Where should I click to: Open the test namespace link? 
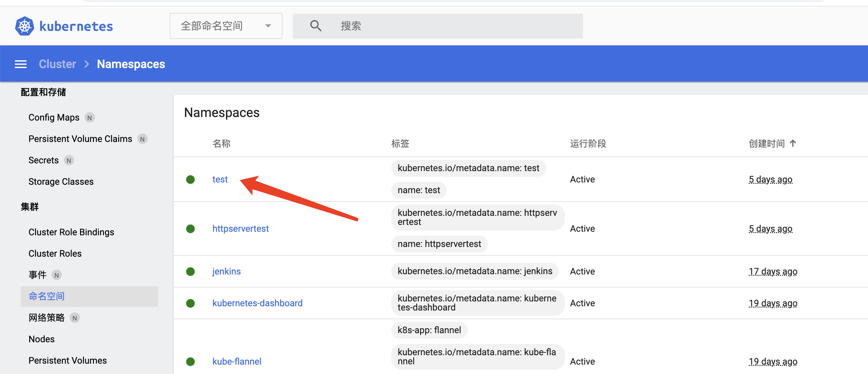(220, 180)
